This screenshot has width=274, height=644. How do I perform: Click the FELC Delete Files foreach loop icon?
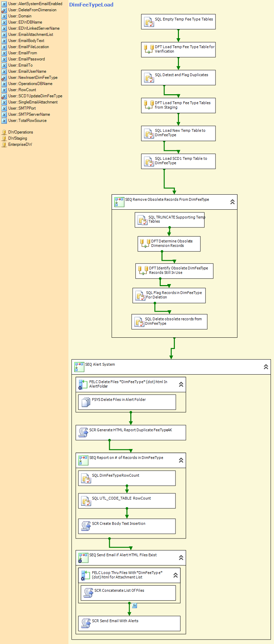[83, 384]
